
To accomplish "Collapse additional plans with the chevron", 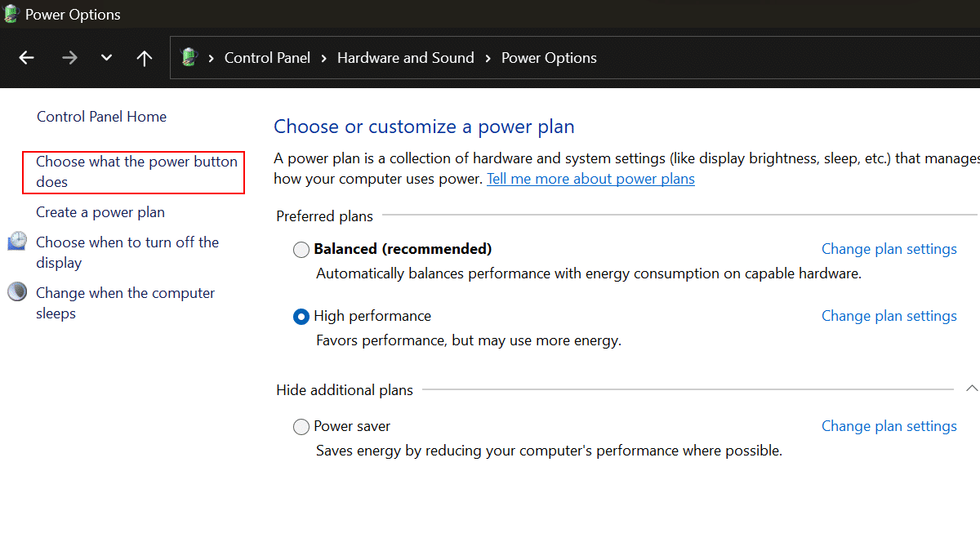I will (x=971, y=389).
